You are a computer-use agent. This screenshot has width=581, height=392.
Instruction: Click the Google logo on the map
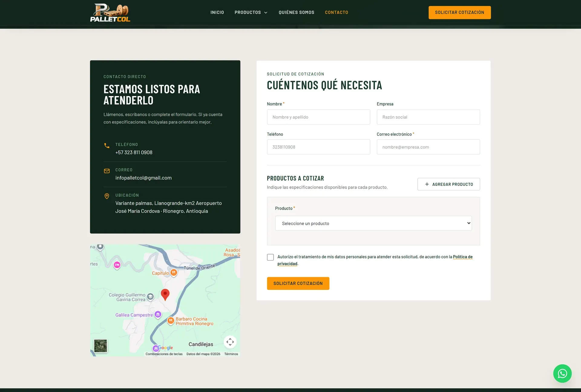pyautogui.click(x=165, y=348)
